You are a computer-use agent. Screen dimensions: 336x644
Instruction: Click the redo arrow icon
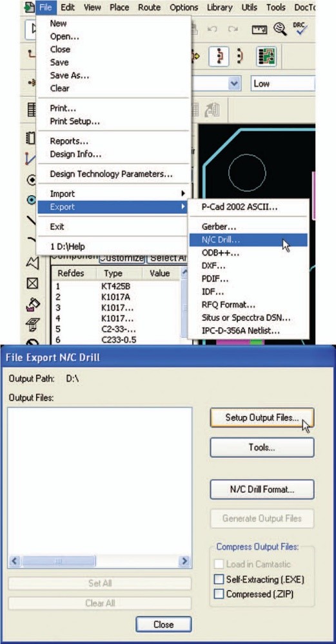click(233, 30)
